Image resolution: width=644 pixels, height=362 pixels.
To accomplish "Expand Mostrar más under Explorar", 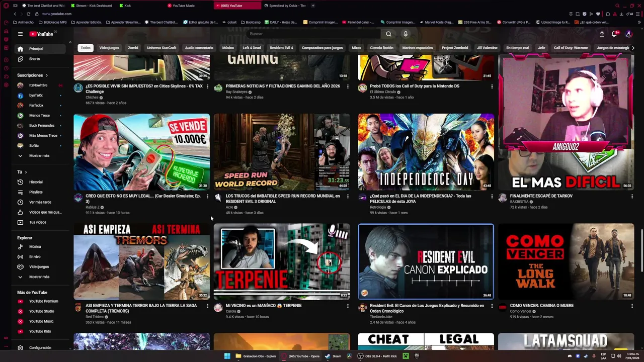I will tap(40, 277).
